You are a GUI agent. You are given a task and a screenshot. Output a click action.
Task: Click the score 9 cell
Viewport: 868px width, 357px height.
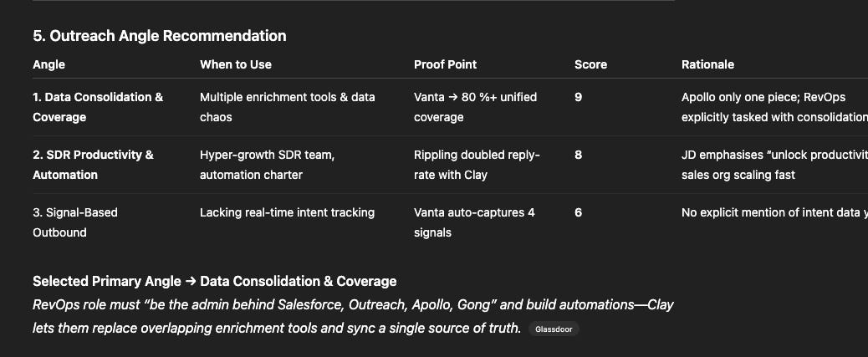[x=579, y=97]
